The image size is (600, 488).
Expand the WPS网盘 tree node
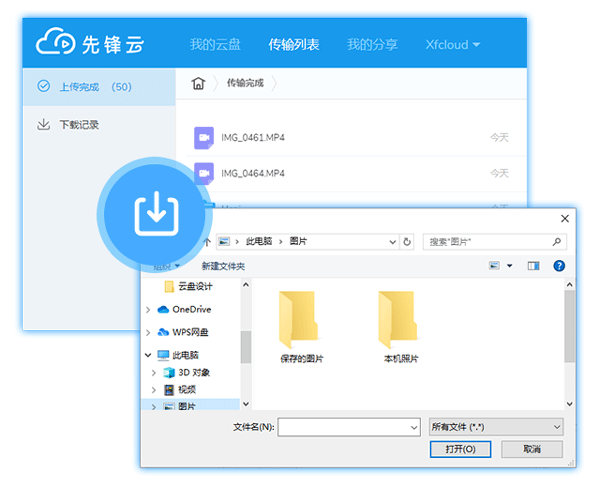coord(149,332)
